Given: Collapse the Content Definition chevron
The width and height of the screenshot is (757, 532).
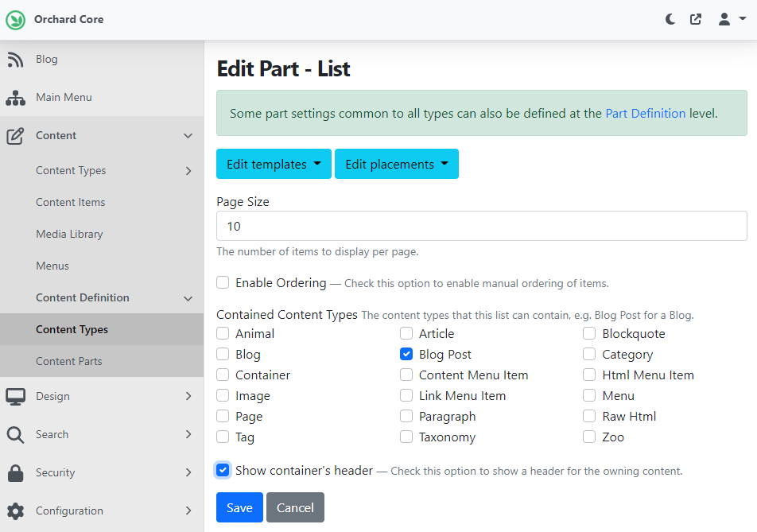Looking at the screenshot, I should point(188,298).
